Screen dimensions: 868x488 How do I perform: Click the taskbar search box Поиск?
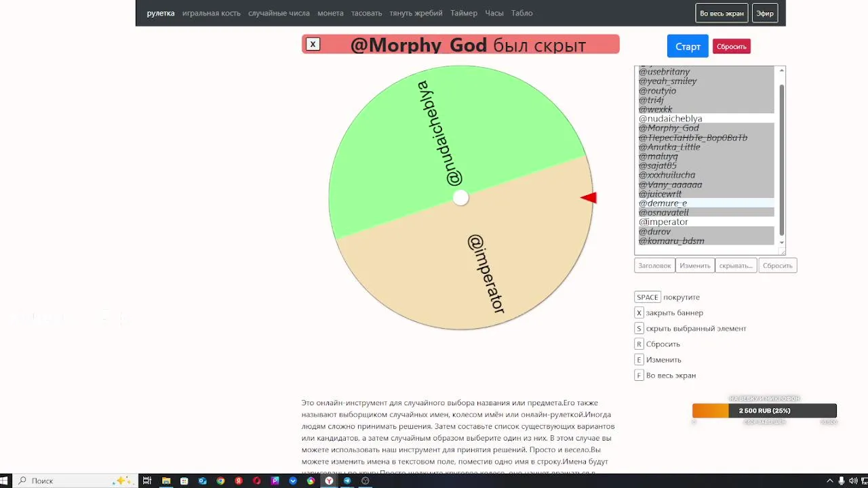pyautogui.click(x=75, y=481)
